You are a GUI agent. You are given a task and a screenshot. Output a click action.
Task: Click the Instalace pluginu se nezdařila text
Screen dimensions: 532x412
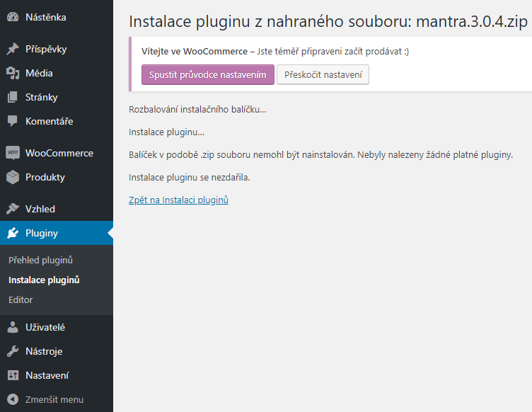tap(190, 178)
